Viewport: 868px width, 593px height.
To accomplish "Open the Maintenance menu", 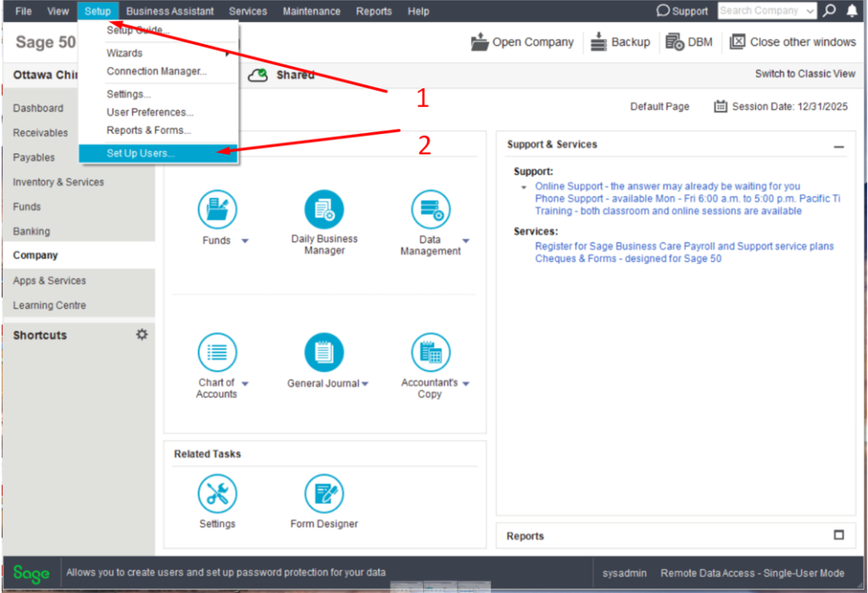I will [311, 11].
